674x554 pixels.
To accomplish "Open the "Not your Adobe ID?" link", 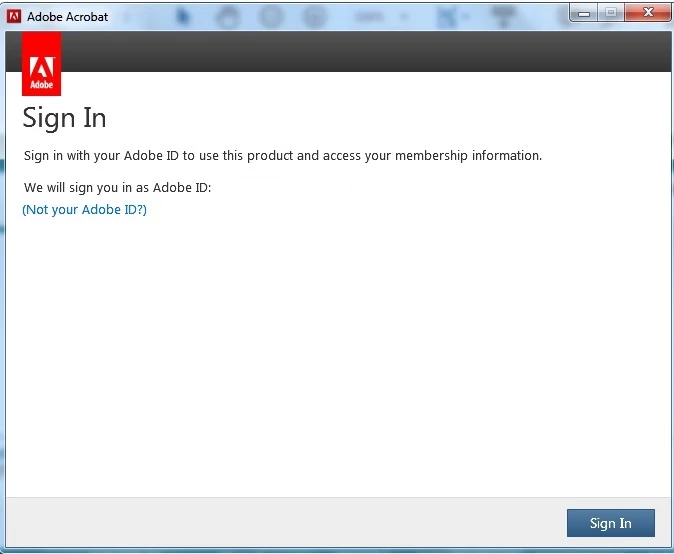I will point(84,210).
